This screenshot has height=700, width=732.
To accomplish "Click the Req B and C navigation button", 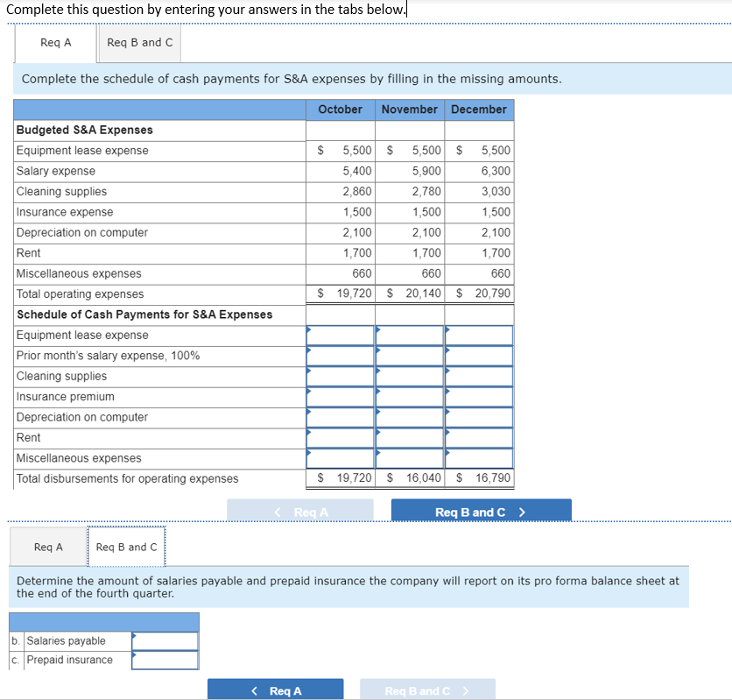I will click(481, 509).
